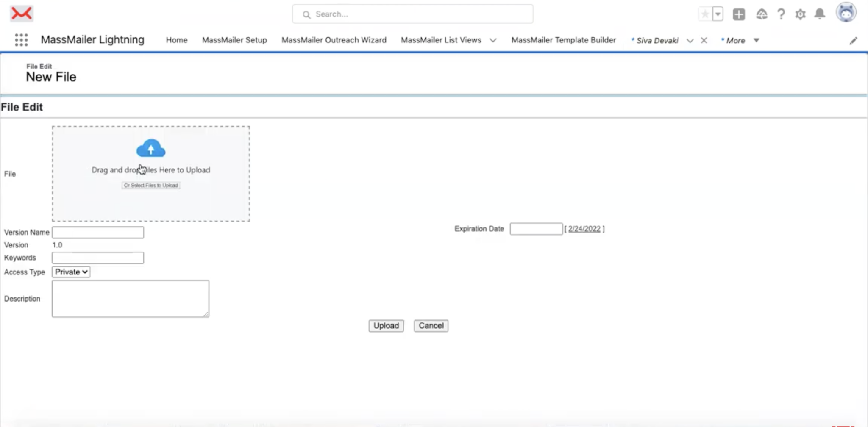Click the cloud upload icon
The image size is (868, 427).
(150, 148)
